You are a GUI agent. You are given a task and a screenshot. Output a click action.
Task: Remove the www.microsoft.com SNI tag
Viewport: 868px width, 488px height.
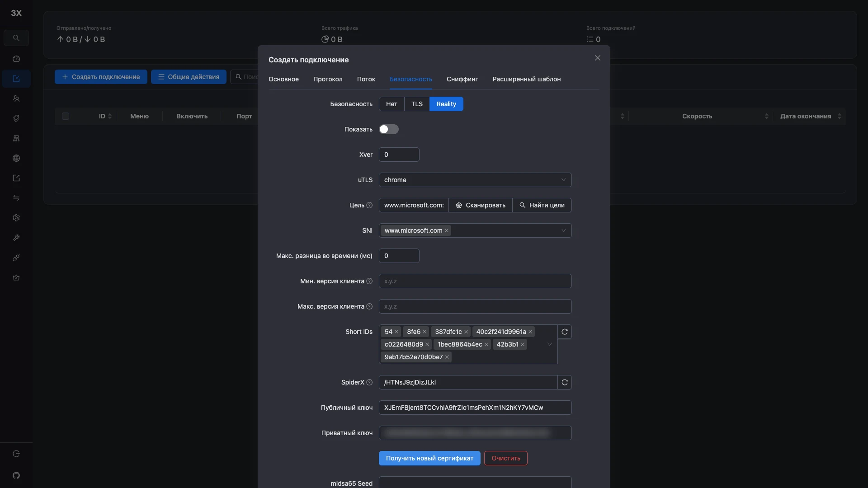pyautogui.click(x=447, y=230)
